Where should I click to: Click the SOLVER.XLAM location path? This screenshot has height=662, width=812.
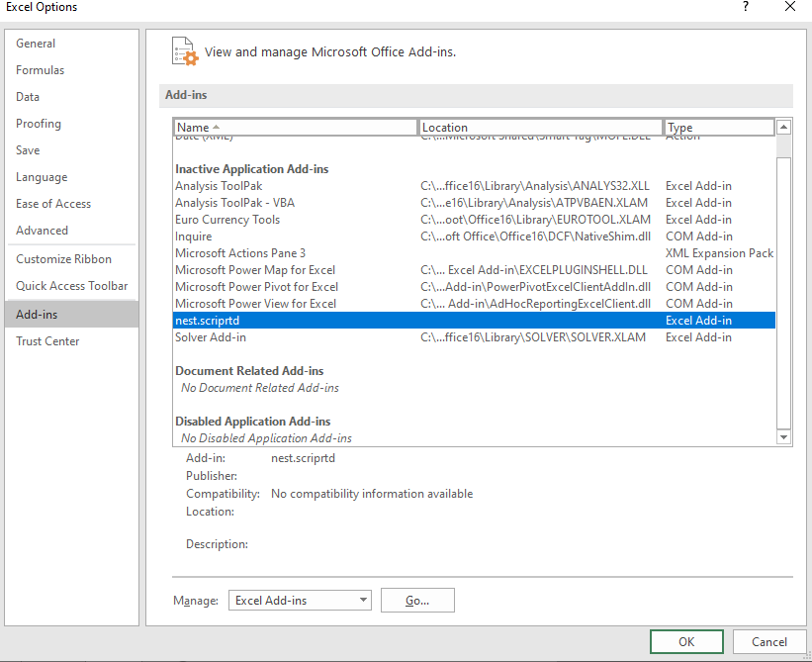tap(533, 337)
